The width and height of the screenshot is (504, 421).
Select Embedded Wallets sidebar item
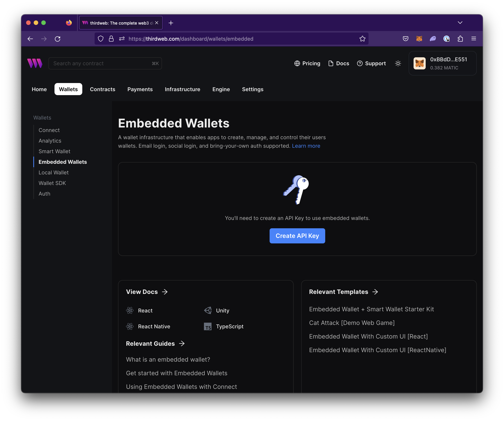pyautogui.click(x=62, y=162)
